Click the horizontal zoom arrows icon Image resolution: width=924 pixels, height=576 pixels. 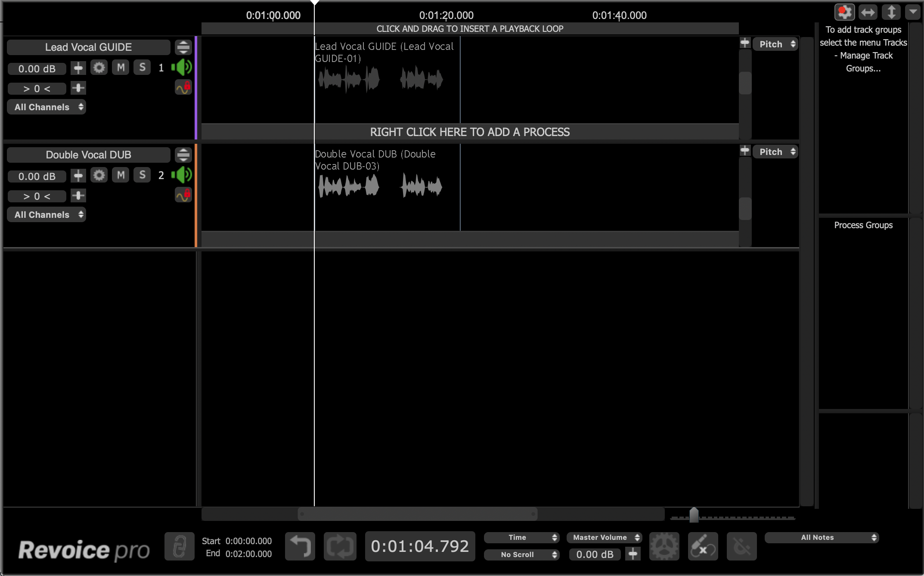coord(868,12)
